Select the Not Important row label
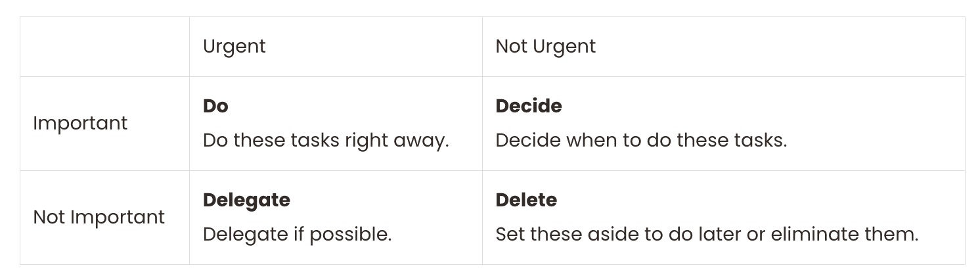This screenshot has width=980, height=280. (99, 218)
